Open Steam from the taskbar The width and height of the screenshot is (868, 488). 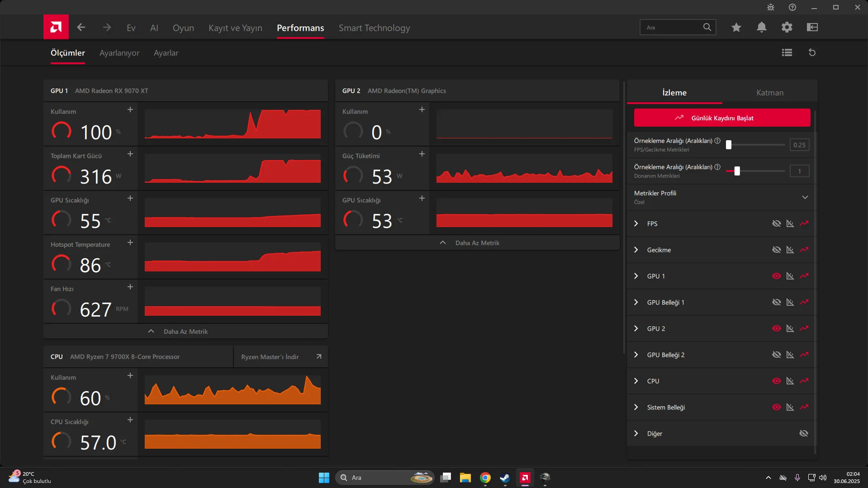pyautogui.click(x=505, y=478)
